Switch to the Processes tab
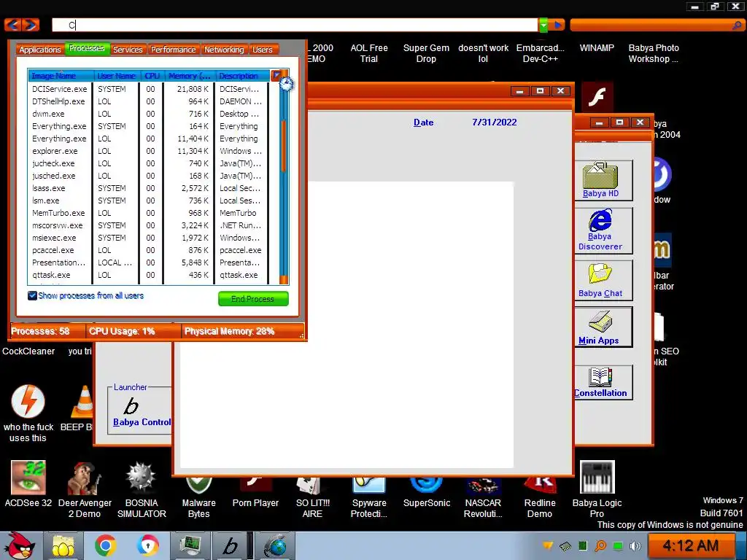The height and width of the screenshot is (560, 747). (x=87, y=48)
